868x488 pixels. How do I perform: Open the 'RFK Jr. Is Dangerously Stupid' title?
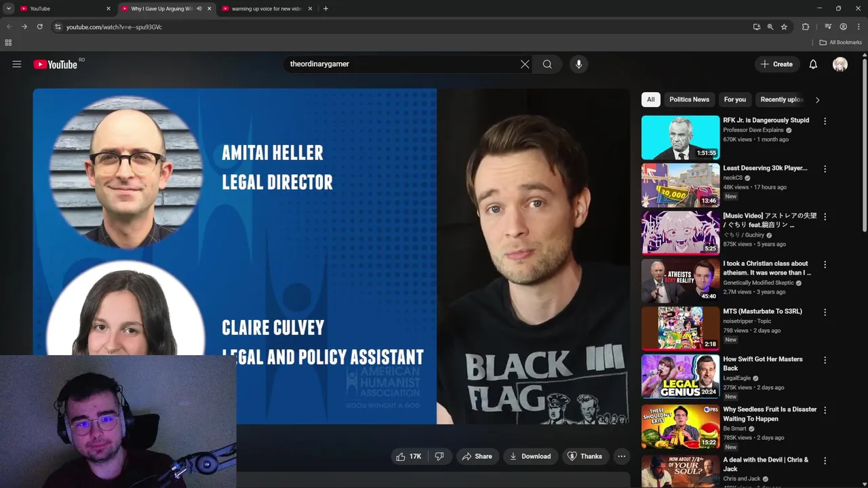click(766, 121)
